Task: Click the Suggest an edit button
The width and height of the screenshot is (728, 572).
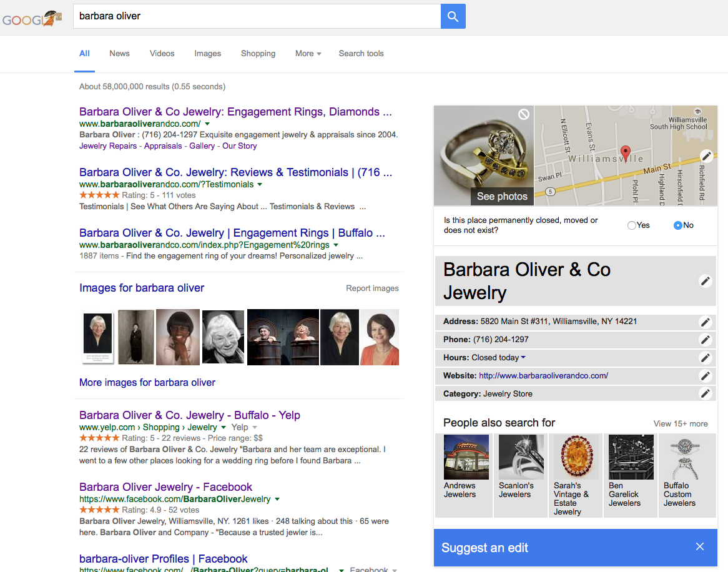Action: pyautogui.click(x=485, y=548)
